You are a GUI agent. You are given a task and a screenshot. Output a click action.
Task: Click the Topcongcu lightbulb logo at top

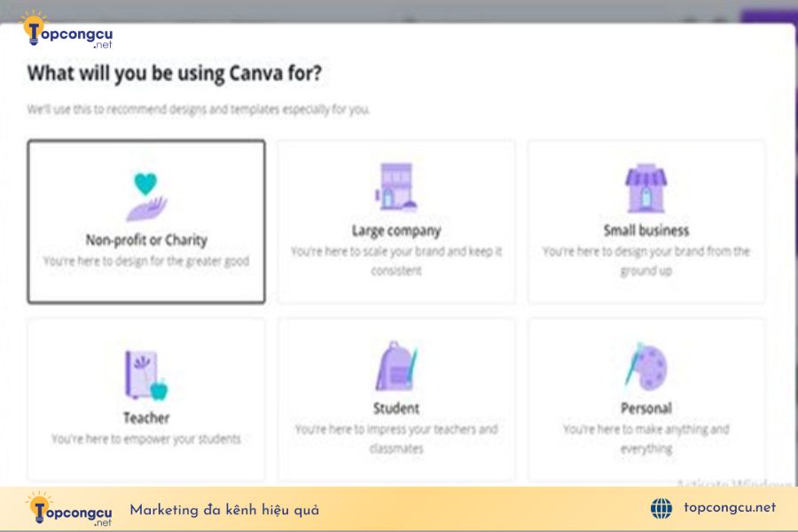(x=66, y=30)
